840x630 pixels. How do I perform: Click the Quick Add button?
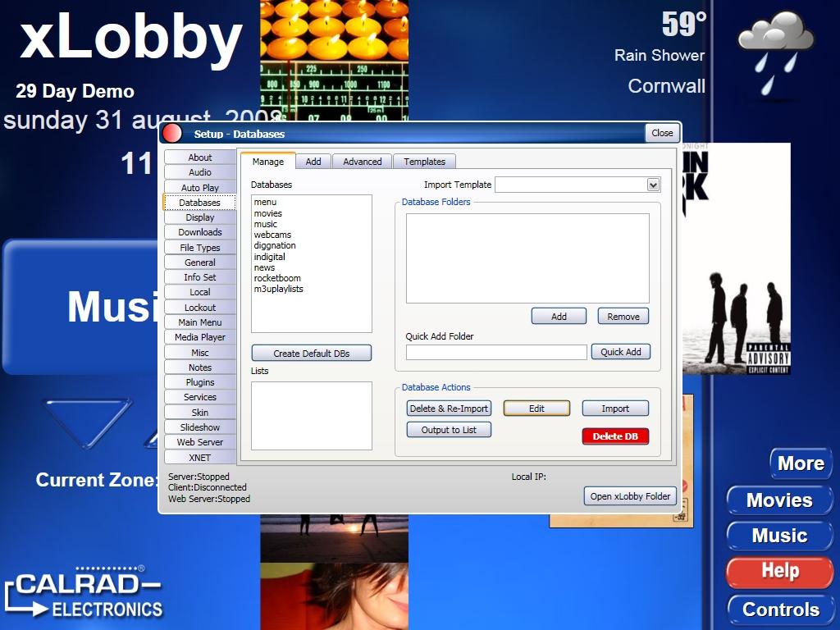coord(620,351)
